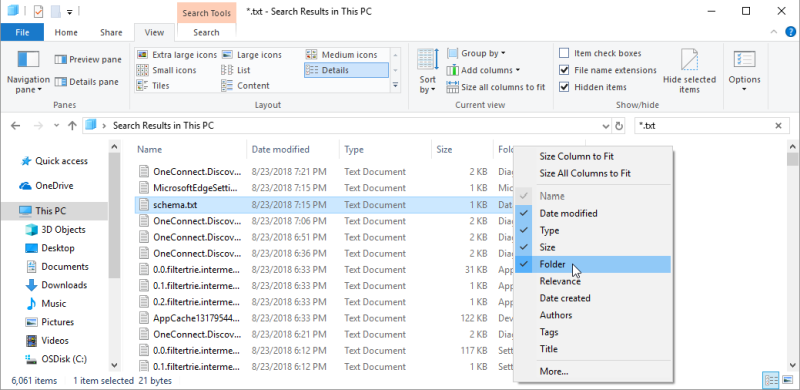
Task: Sort by Size column header
Action: 462,150
